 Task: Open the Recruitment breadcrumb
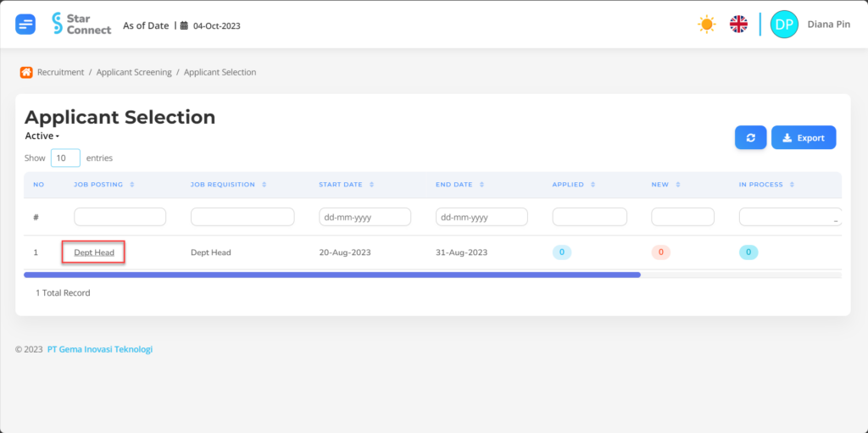(61, 72)
